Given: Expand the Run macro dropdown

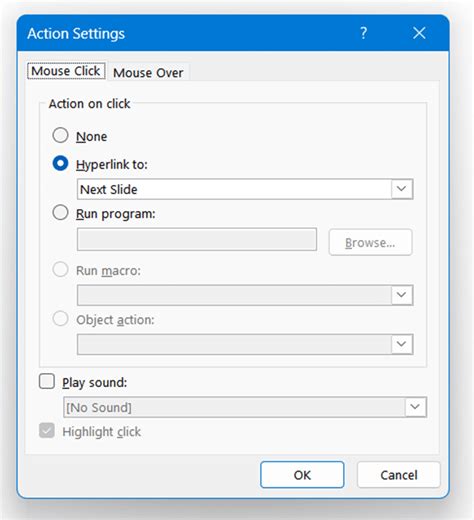Looking at the screenshot, I should point(402,295).
